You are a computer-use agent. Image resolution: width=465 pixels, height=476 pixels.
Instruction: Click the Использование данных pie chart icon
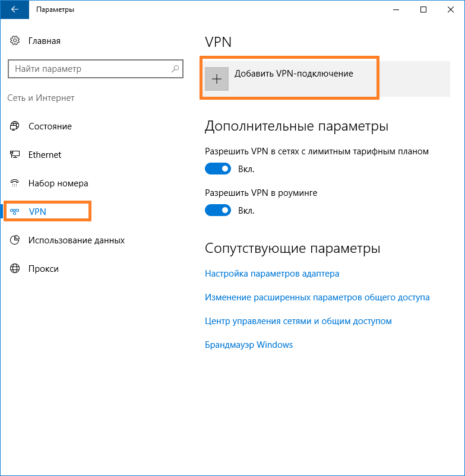(x=15, y=240)
